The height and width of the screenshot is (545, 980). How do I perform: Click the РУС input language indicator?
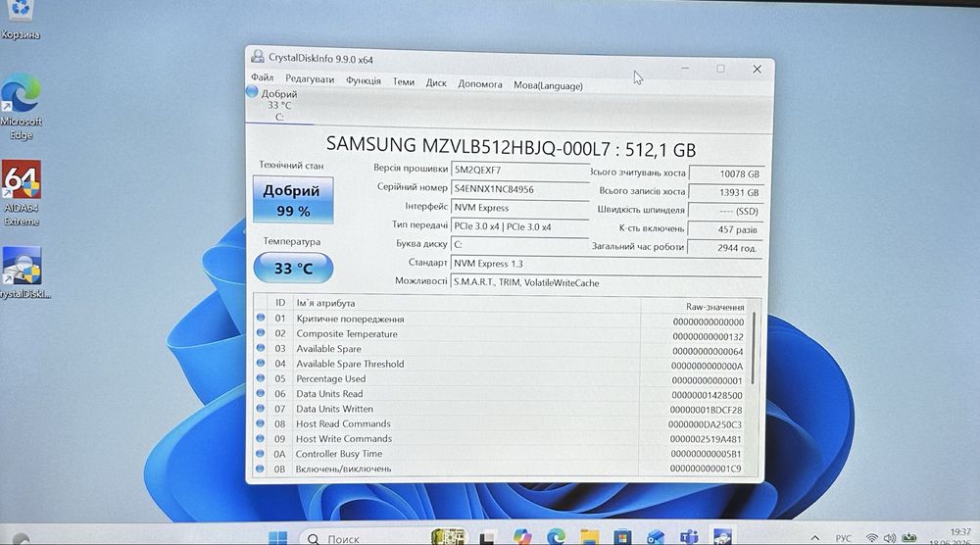coord(843,538)
